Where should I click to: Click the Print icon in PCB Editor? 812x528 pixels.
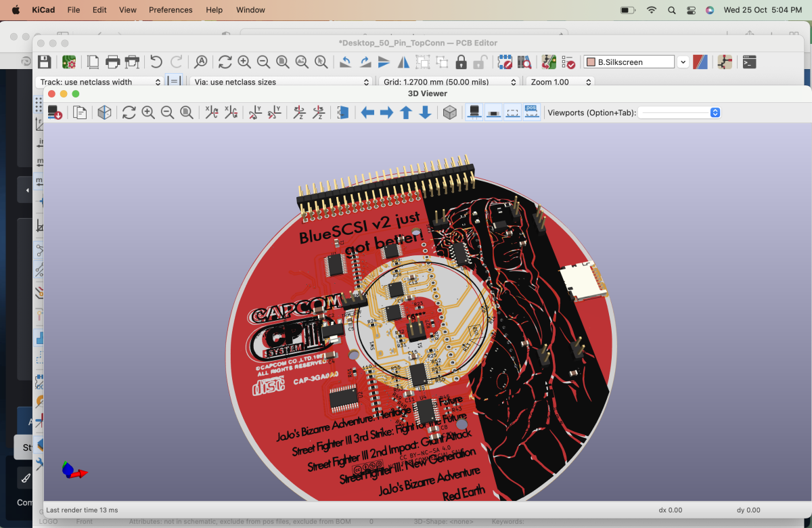[113, 62]
